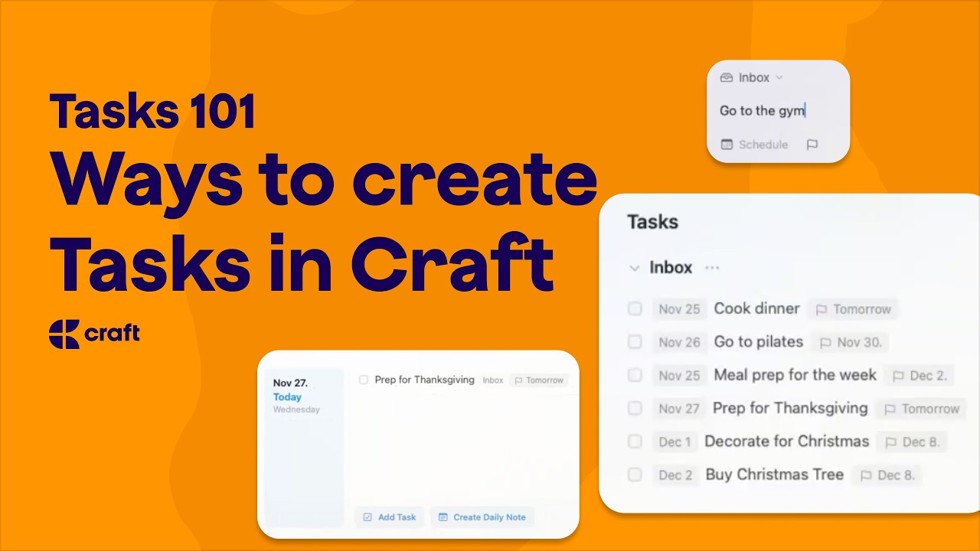Click the 'Go to the gym' text field

pyautogui.click(x=763, y=110)
